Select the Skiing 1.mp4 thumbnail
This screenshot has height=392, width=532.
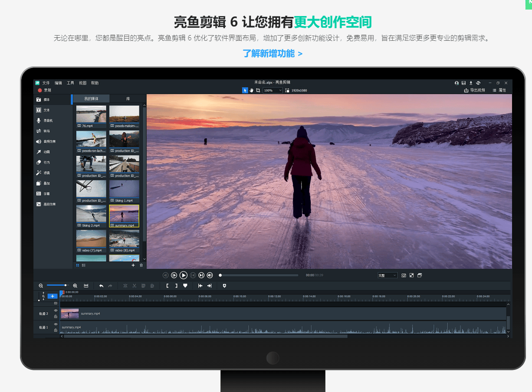coord(124,191)
